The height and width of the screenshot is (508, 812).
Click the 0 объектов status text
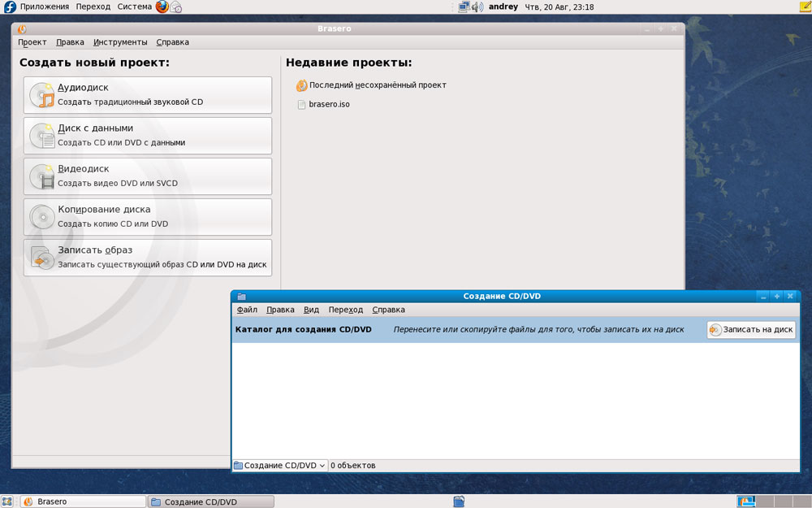352,466
